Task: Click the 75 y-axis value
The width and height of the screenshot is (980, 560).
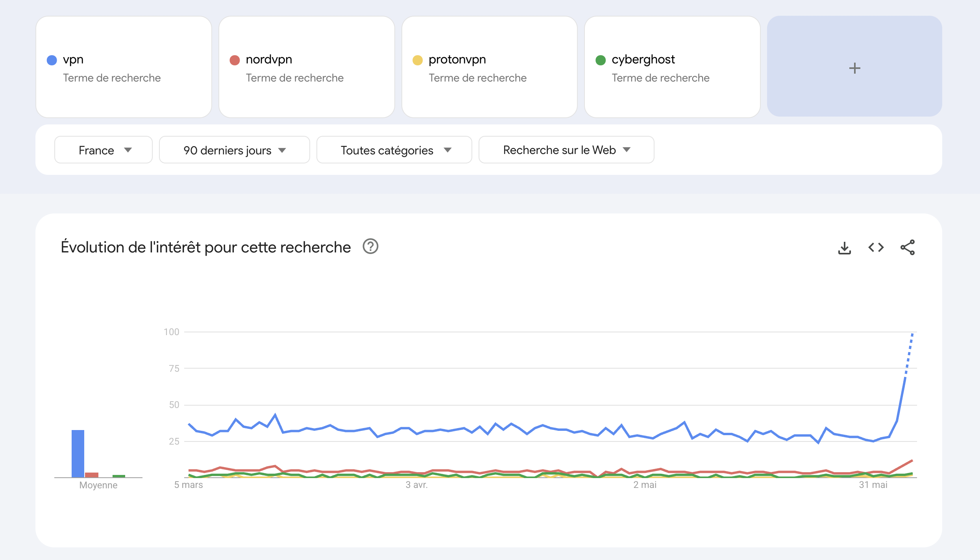Action: (174, 369)
